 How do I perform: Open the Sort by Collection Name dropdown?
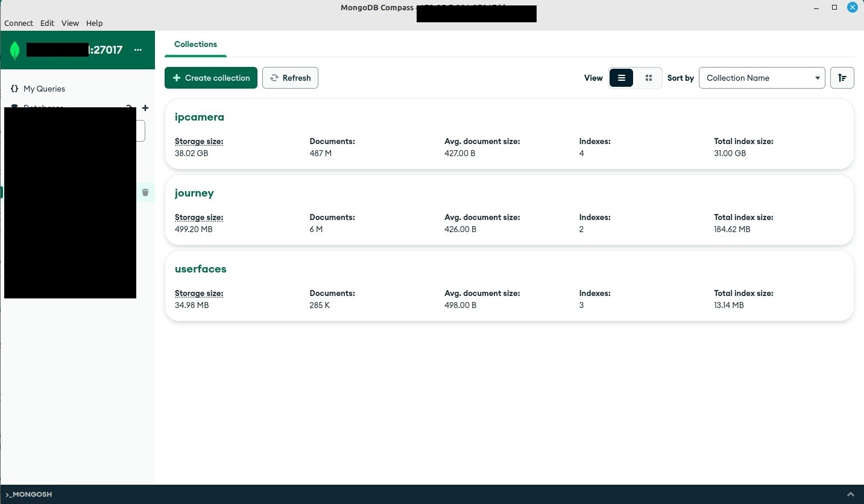762,78
